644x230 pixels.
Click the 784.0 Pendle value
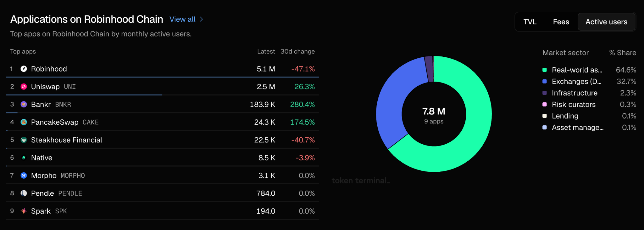[x=266, y=193]
